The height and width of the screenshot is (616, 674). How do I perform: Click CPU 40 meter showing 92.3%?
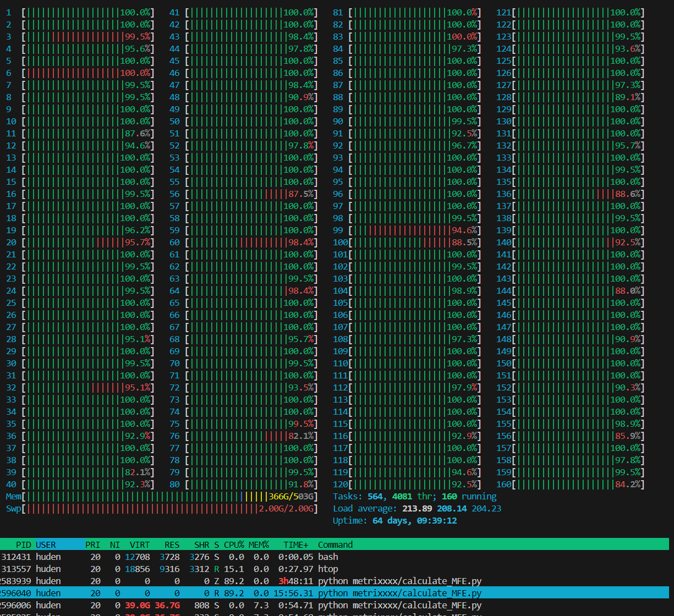click(81, 484)
